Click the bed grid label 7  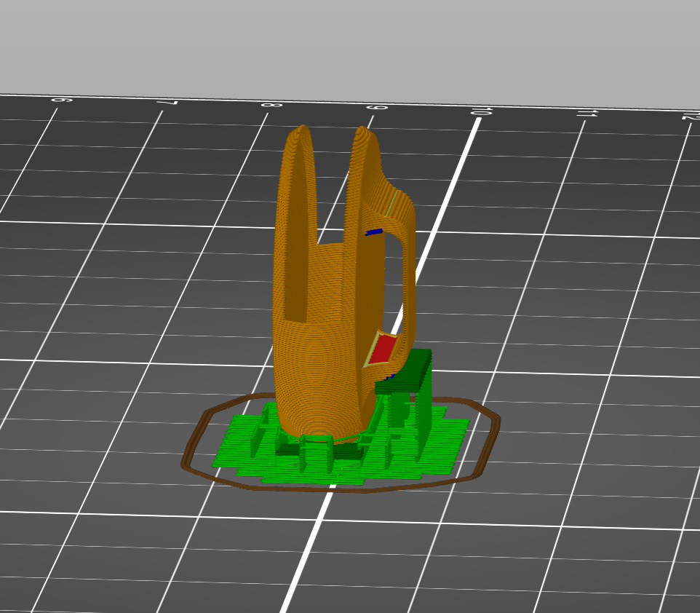(167, 103)
